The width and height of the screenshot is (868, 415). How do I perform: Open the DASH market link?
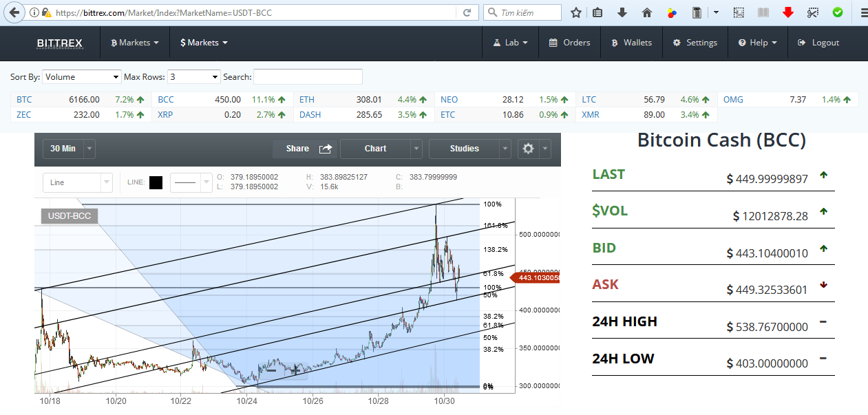pyautogui.click(x=310, y=115)
